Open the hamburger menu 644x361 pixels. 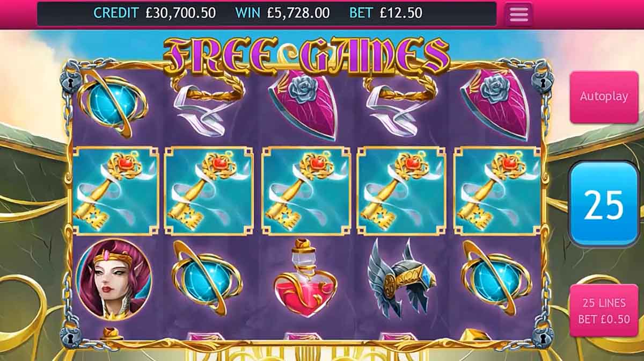pyautogui.click(x=518, y=14)
